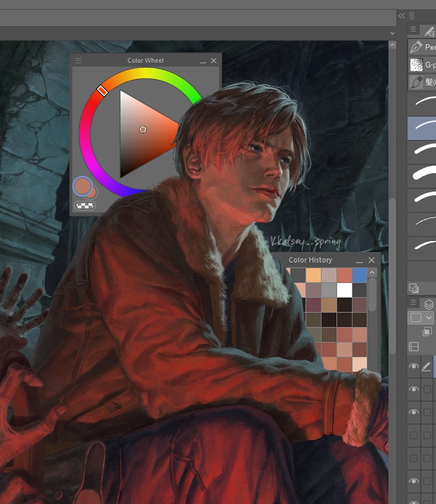Screen dimensions: 436x504
Task: Hide the sixth layer via its eye icon
Action: click(414, 481)
